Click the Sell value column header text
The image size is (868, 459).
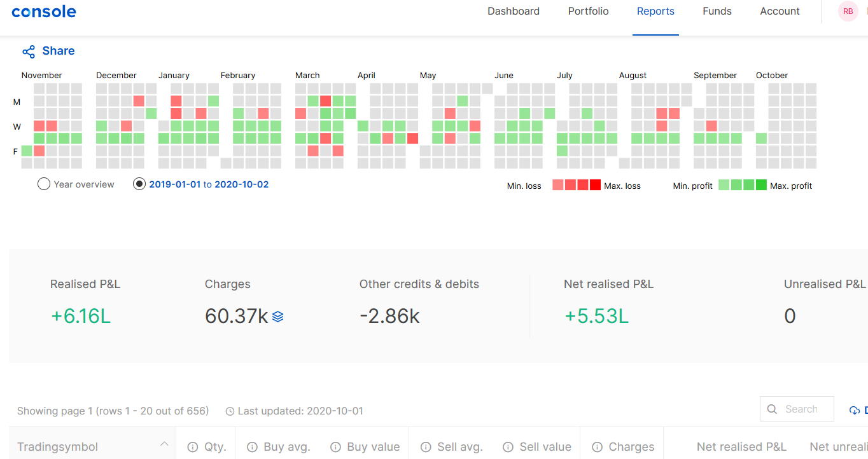click(545, 447)
